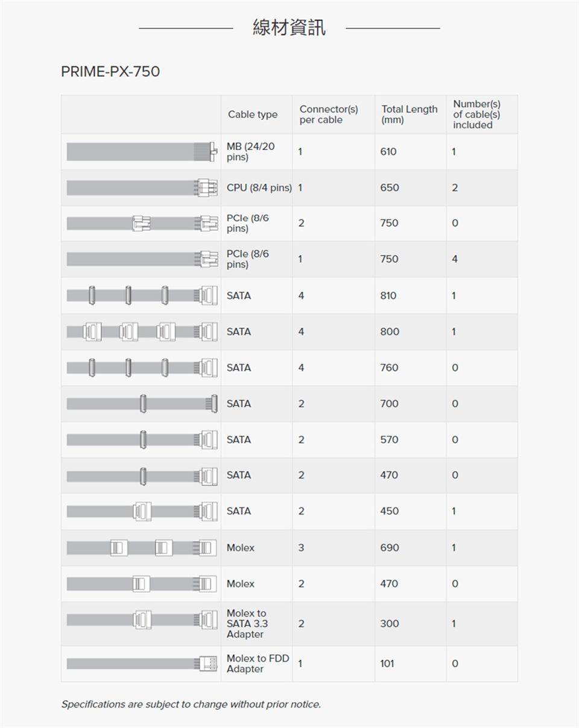Click the "MB (24/20 pins)" cable type label

[x=251, y=152]
